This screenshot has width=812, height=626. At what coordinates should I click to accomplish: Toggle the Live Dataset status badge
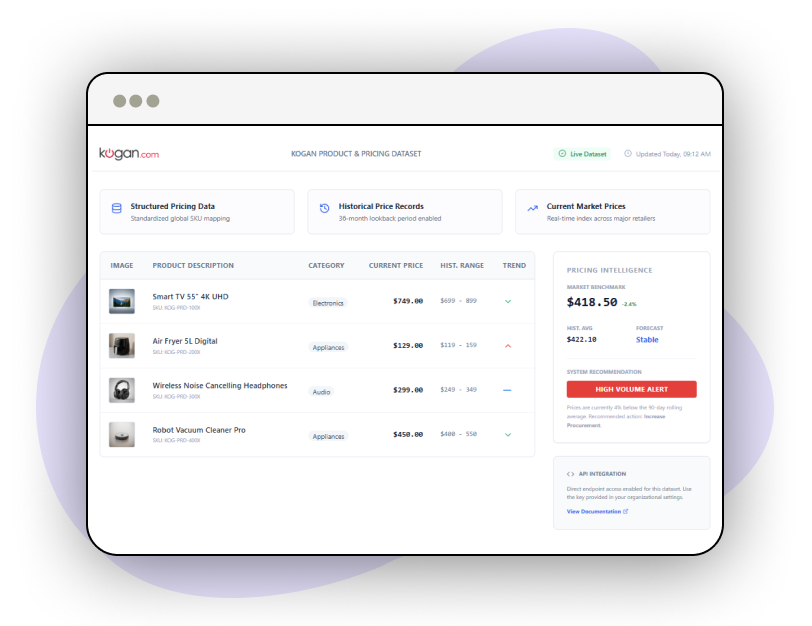582,154
